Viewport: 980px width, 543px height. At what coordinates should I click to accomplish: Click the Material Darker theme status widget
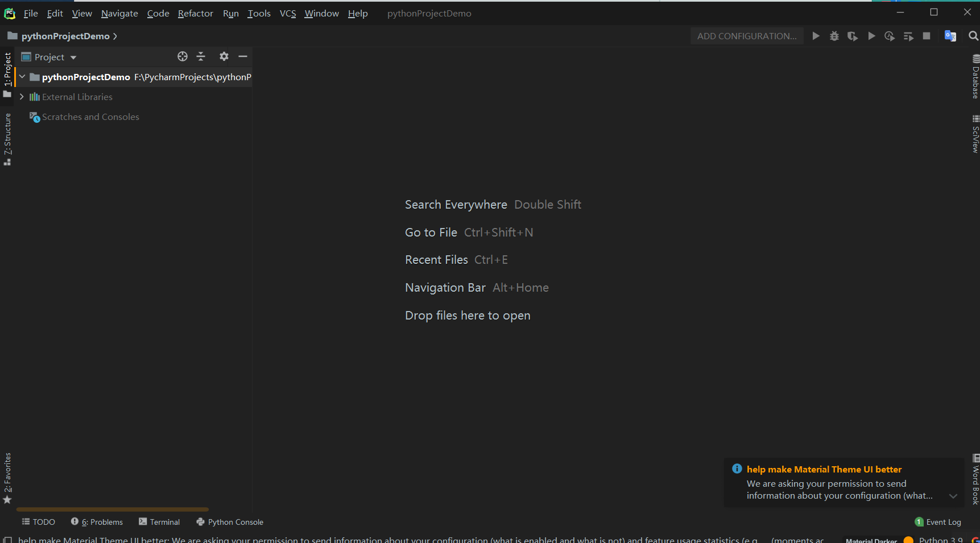click(x=871, y=540)
